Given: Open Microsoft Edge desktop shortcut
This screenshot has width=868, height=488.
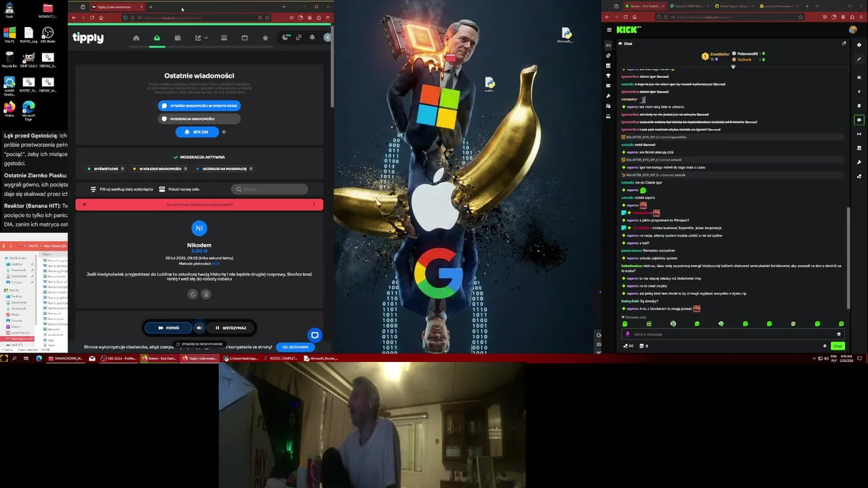Looking at the screenshot, I should pos(28,110).
